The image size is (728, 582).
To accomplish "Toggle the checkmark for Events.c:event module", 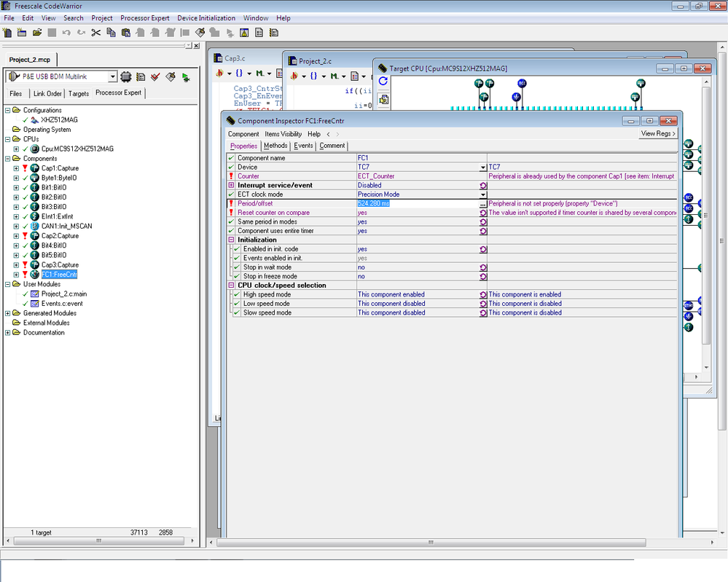I will (25, 304).
